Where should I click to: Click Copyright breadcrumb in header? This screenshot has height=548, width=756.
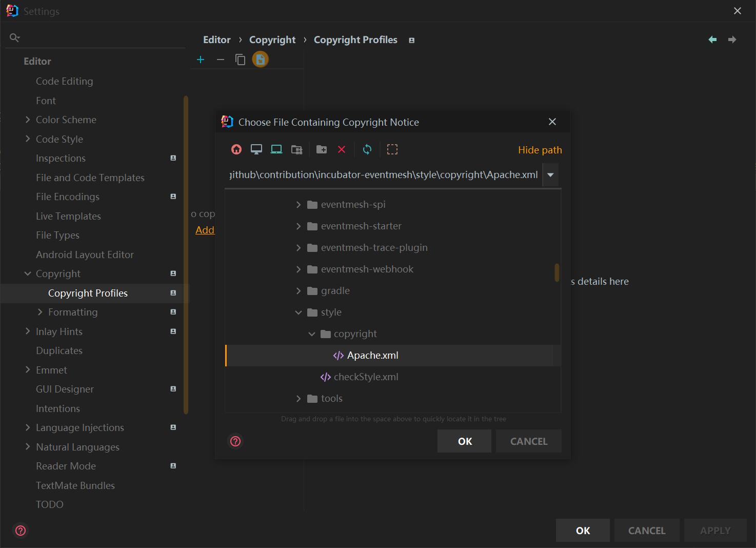tap(272, 40)
